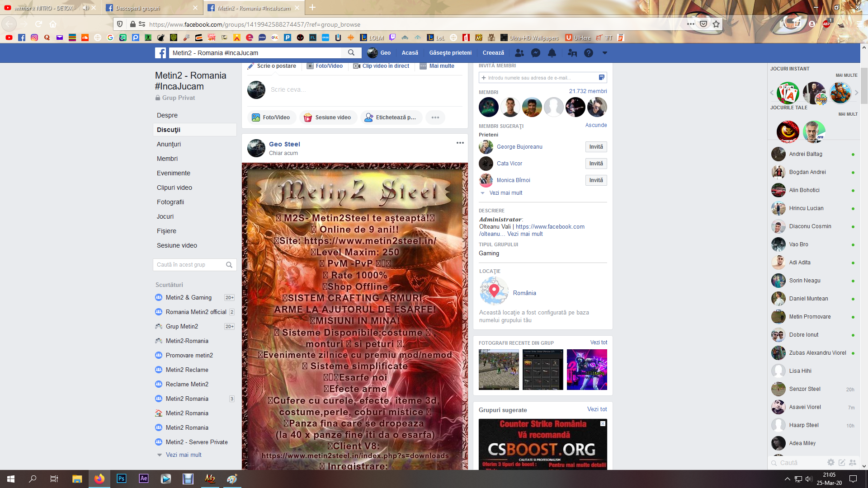Click the Scrie ceva post input field

pos(362,89)
